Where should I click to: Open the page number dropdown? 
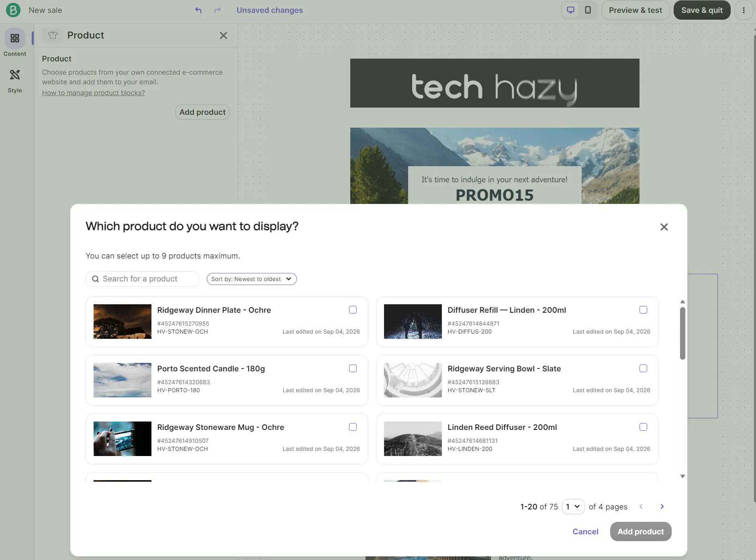point(573,507)
